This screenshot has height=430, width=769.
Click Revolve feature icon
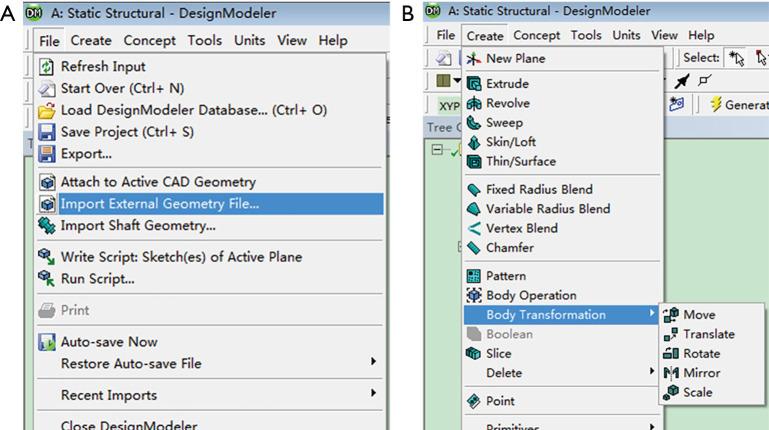click(x=474, y=103)
